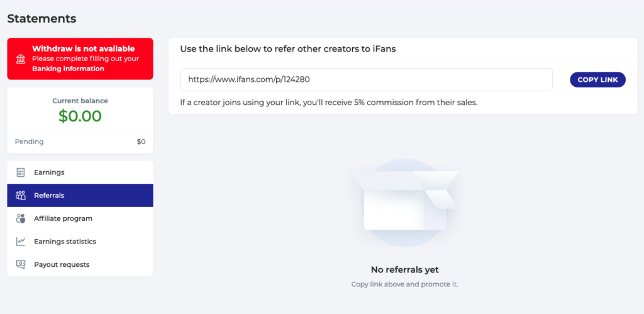Click the referral link text field
644x314 pixels.
click(x=366, y=80)
